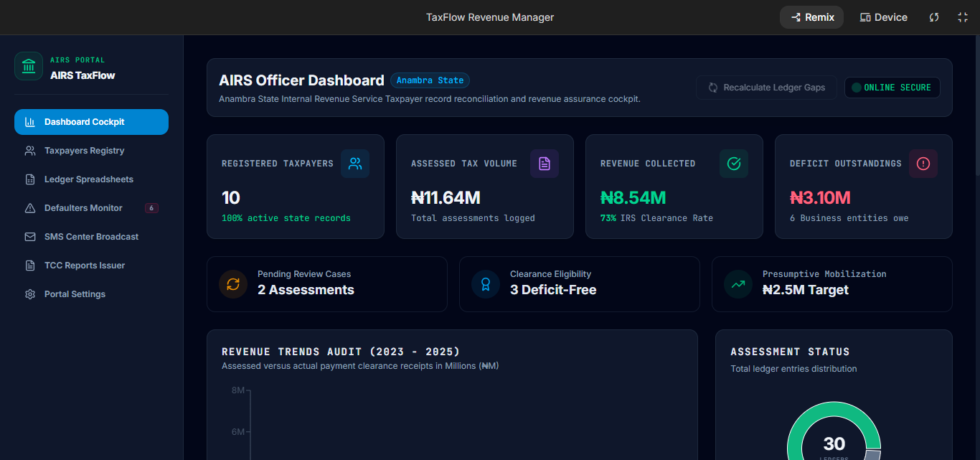The image size is (980, 460).
Task: Click the '100% active state records' text
Action: (286, 218)
